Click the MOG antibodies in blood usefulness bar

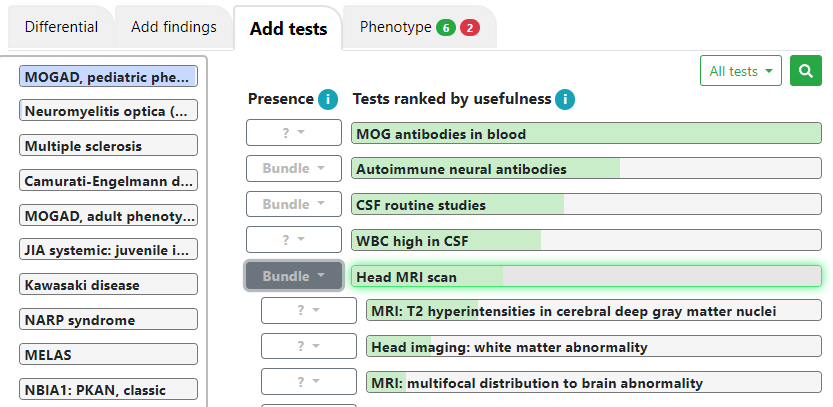click(586, 133)
